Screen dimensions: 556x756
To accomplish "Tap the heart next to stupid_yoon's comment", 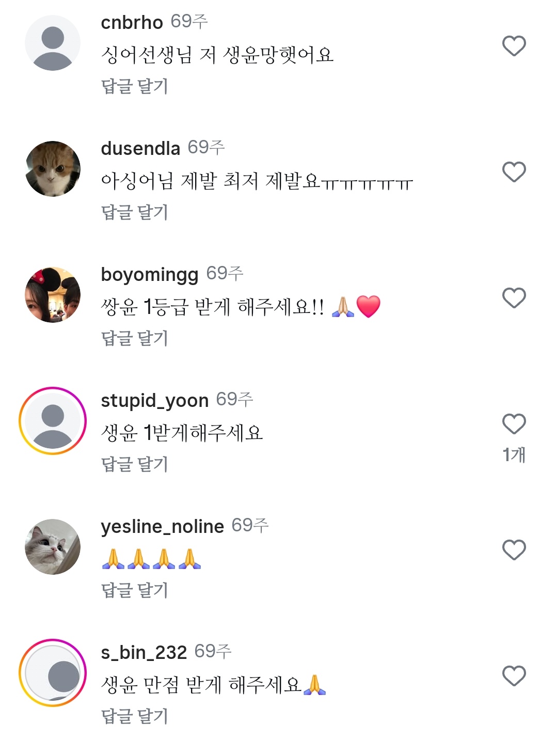I will pos(514,424).
